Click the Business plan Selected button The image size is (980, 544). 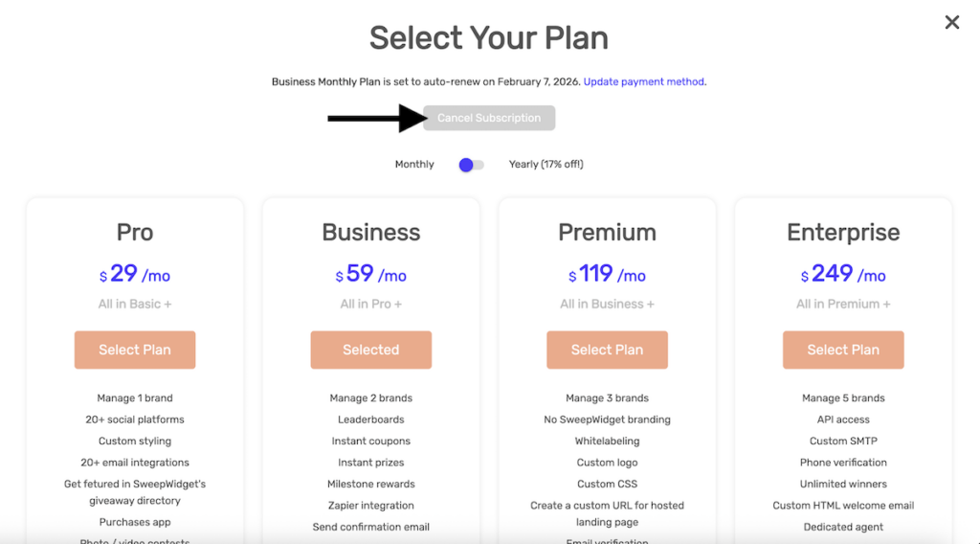pos(370,350)
